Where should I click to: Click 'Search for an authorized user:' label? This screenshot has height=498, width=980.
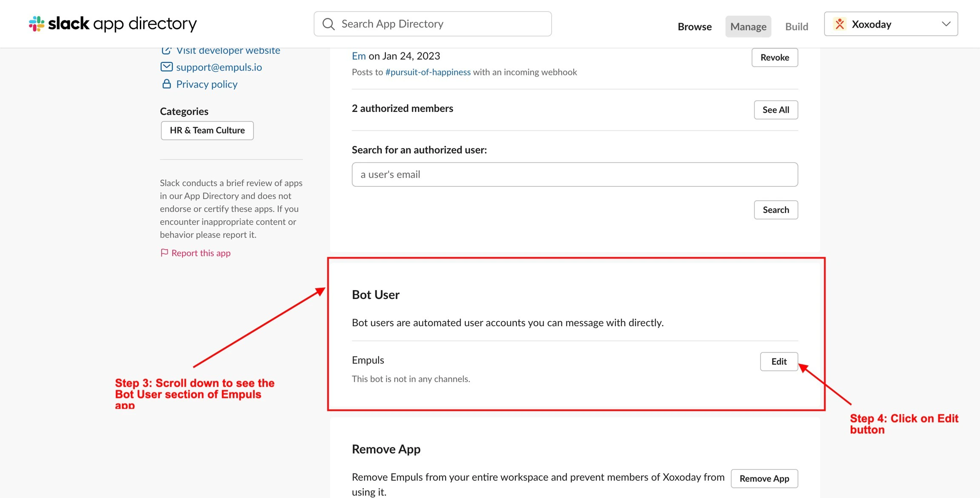pyautogui.click(x=419, y=150)
